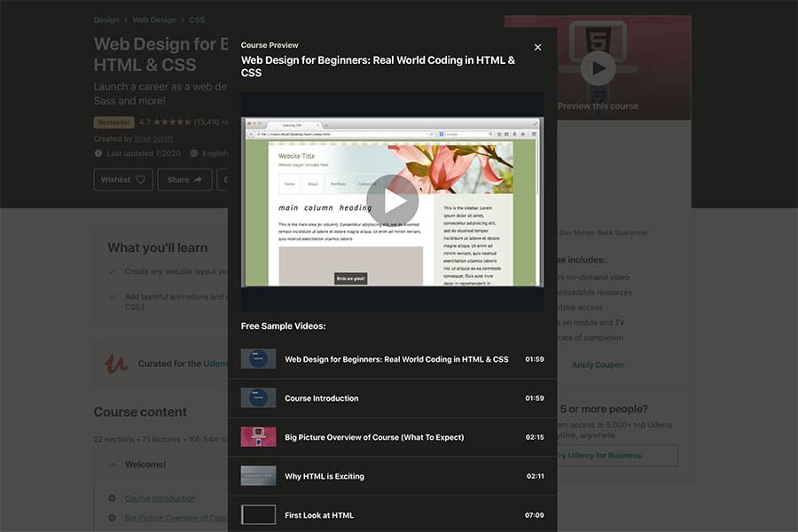Select First Look at HTML title
The width and height of the screenshot is (798, 532).
[x=319, y=515]
